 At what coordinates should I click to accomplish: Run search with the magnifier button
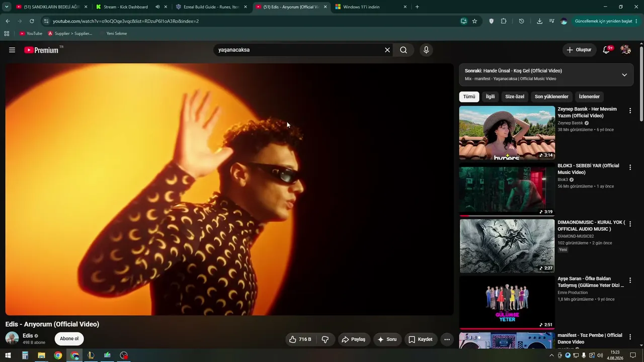click(404, 50)
